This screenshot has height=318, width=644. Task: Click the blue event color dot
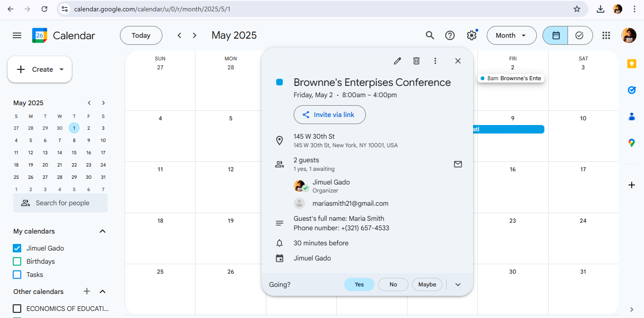280,83
